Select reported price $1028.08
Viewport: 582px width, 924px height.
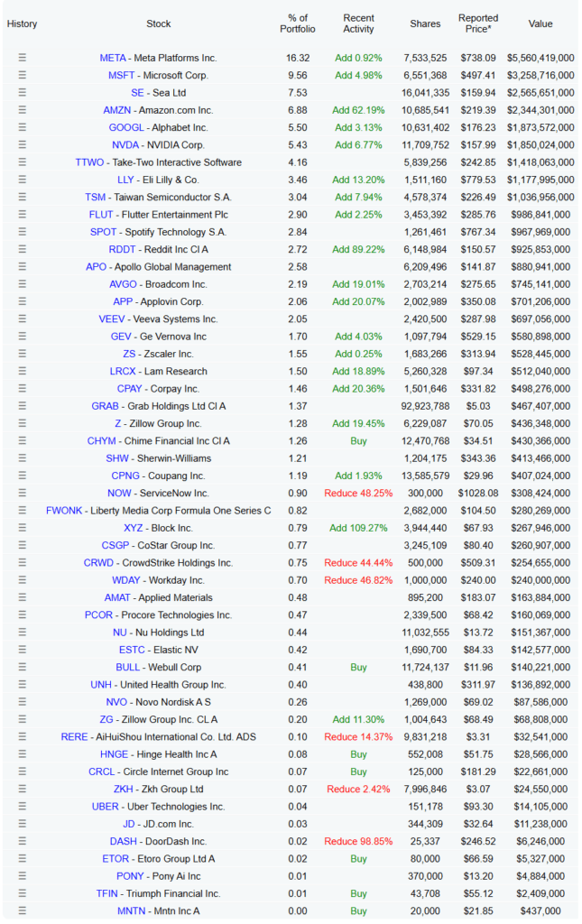[x=478, y=493]
